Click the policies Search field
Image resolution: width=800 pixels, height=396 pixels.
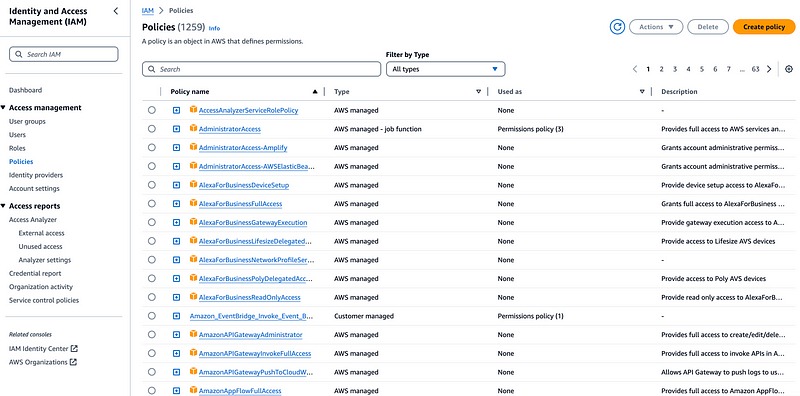click(x=261, y=69)
